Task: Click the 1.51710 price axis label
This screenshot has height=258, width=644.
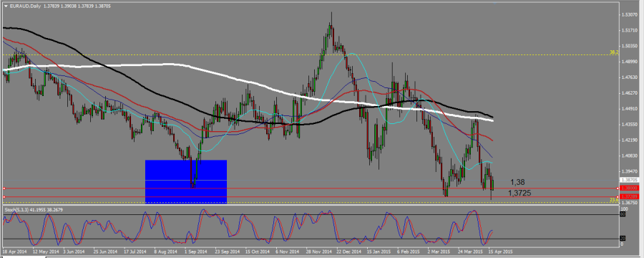Action: click(x=629, y=30)
